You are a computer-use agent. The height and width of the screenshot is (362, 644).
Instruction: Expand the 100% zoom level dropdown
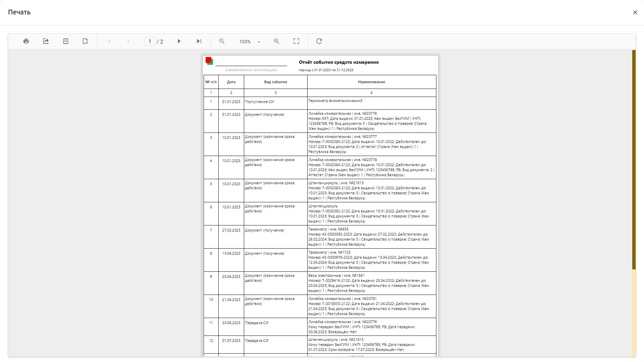click(x=259, y=42)
